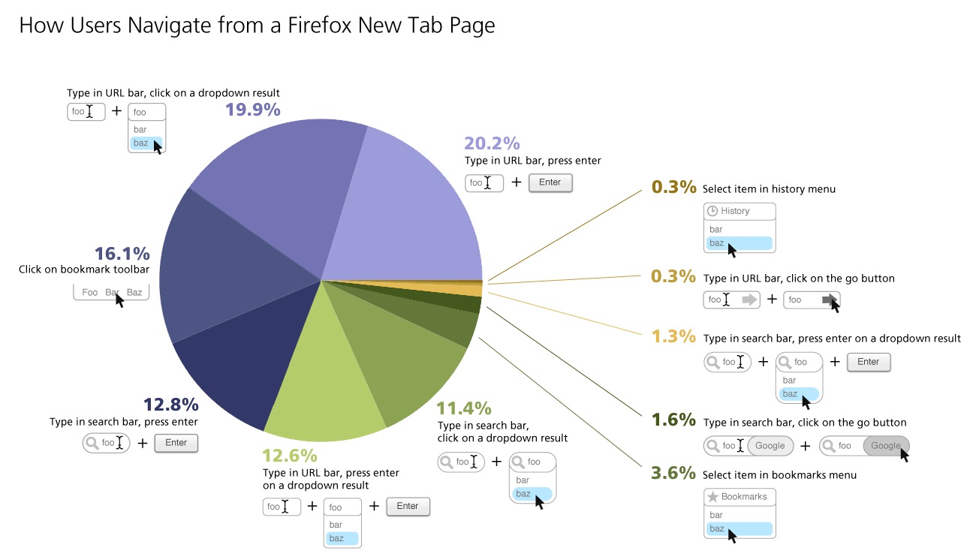
Task: Click the magnifier icon beside the 12.8% Enter button
Action: click(92, 443)
